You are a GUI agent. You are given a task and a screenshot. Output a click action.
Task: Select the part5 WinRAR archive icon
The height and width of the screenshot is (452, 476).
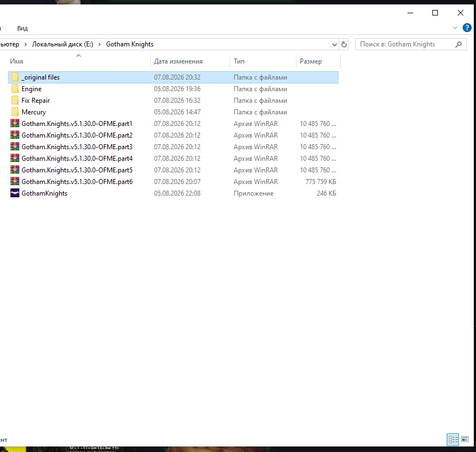(15, 170)
